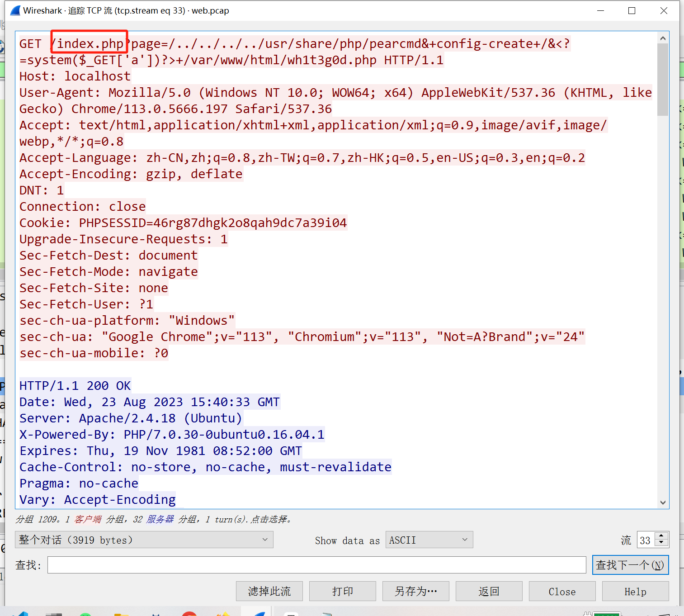Open the 整个对话 (3919 bytes) conversation dropdown
Screen dimensions: 684x616
tap(144, 540)
